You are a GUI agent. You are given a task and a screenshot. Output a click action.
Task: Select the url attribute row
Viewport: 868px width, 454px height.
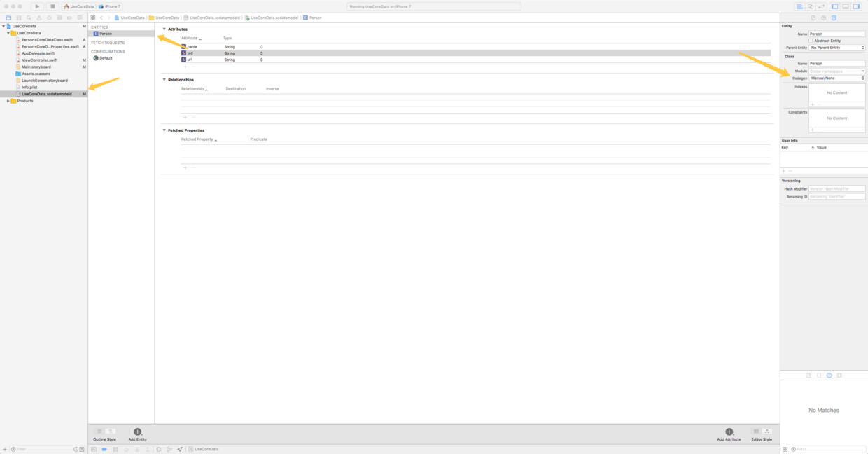tap(475, 60)
